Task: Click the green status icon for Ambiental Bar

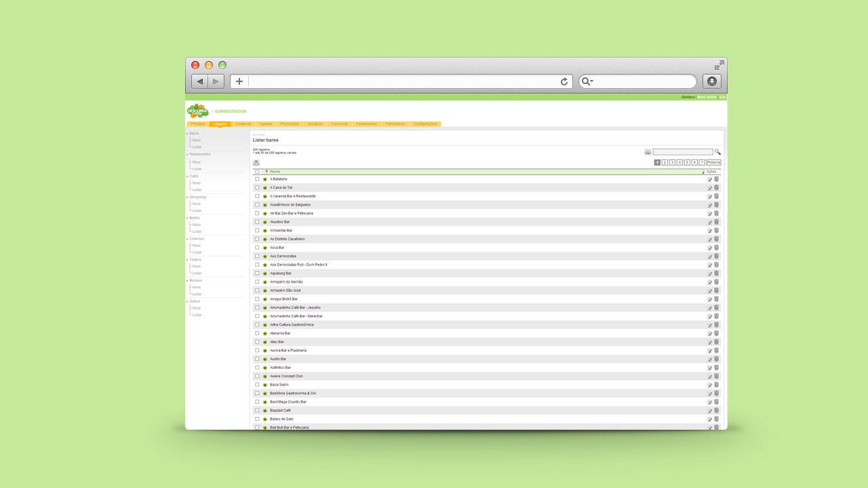Action: tap(265, 230)
